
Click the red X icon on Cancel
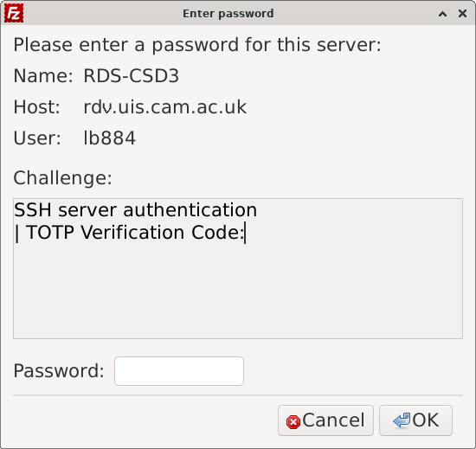293,421
